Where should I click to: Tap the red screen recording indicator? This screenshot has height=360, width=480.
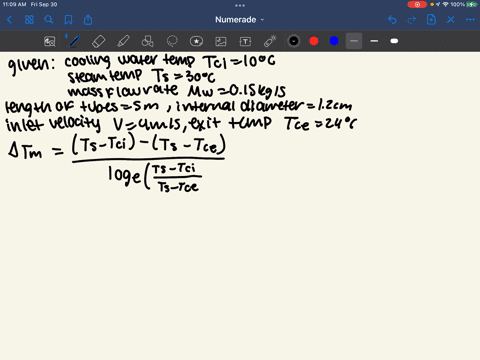(417, 5)
